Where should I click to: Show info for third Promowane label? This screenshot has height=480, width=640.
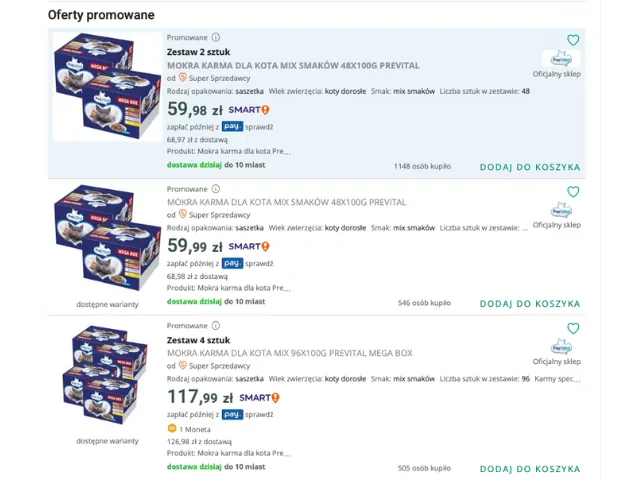216,326
